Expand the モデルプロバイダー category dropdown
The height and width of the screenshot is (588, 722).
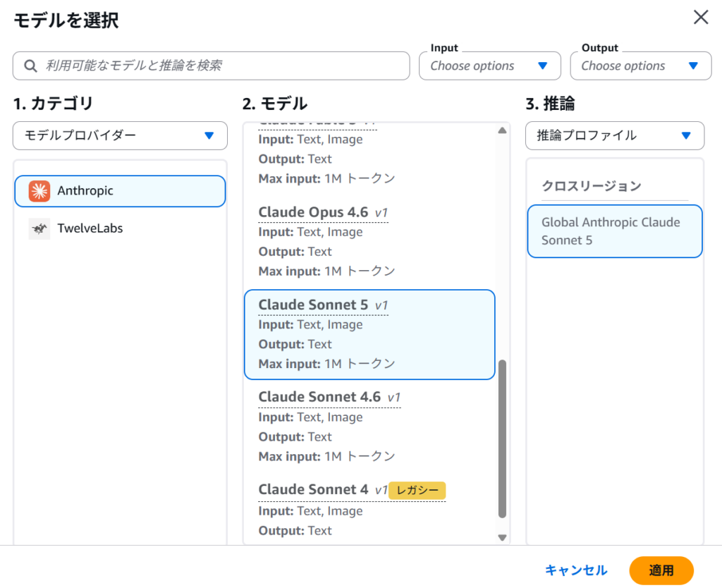120,135
